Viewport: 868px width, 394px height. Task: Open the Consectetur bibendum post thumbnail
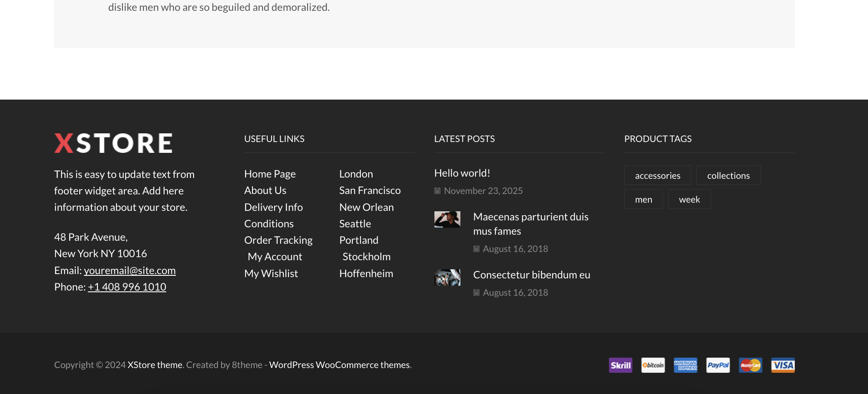[447, 278]
